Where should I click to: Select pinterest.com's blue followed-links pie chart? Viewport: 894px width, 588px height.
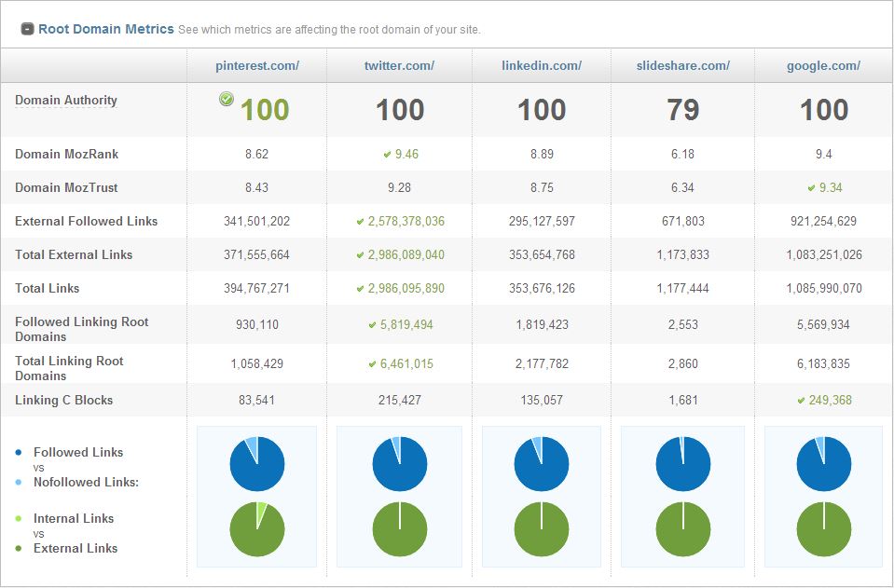point(257,464)
